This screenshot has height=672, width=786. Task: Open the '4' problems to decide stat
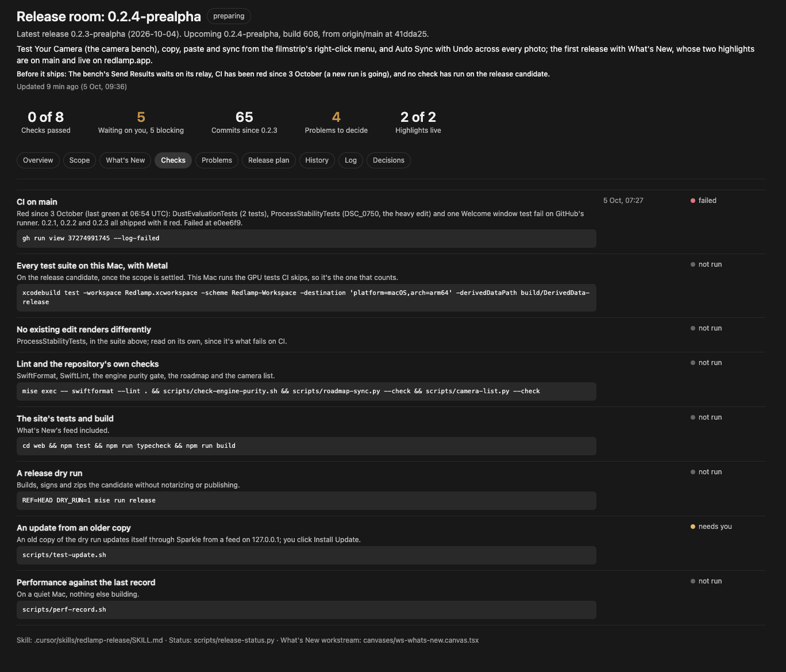(x=336, y=122)
